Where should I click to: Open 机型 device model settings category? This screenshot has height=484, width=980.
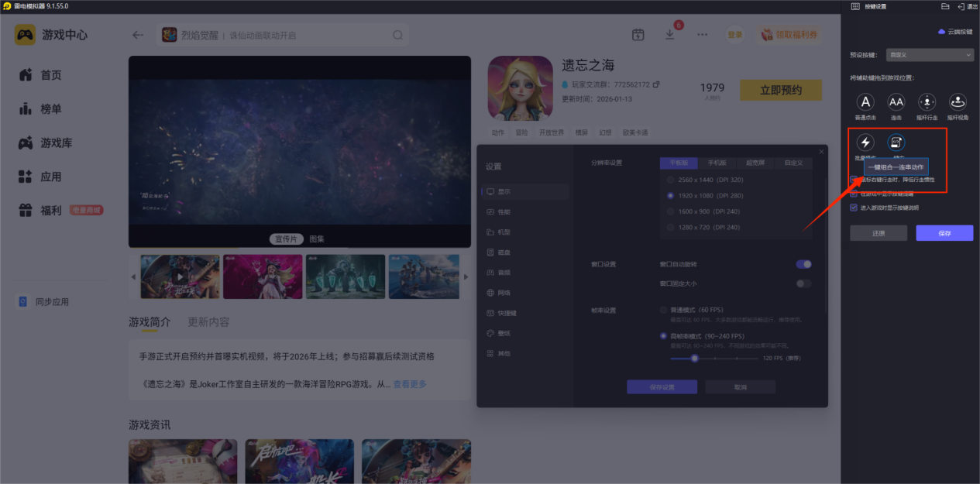click(x=498, y=232)
